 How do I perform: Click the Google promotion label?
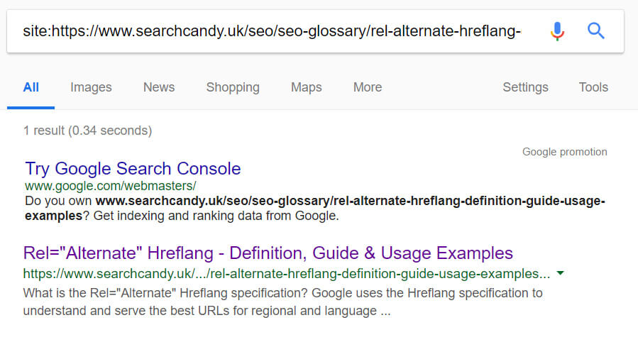(564, 152)
